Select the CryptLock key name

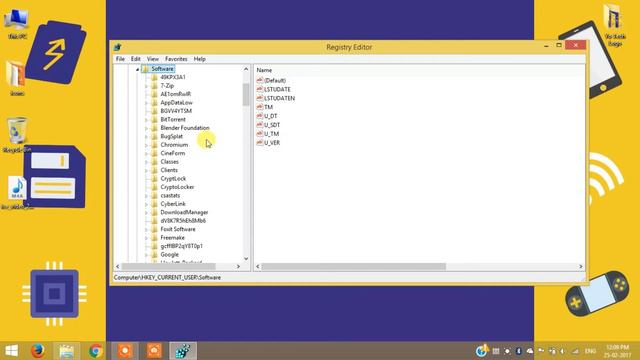click(173, 179)
